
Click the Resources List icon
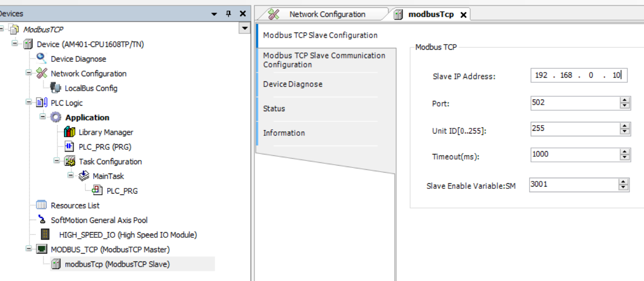click(42, 205)
